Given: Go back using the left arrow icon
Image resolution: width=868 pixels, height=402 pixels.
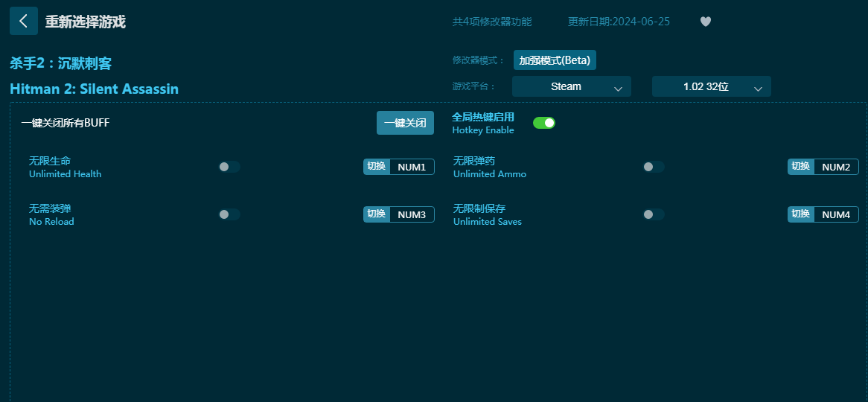Looking at the screenshot, I should pos(24,21).
